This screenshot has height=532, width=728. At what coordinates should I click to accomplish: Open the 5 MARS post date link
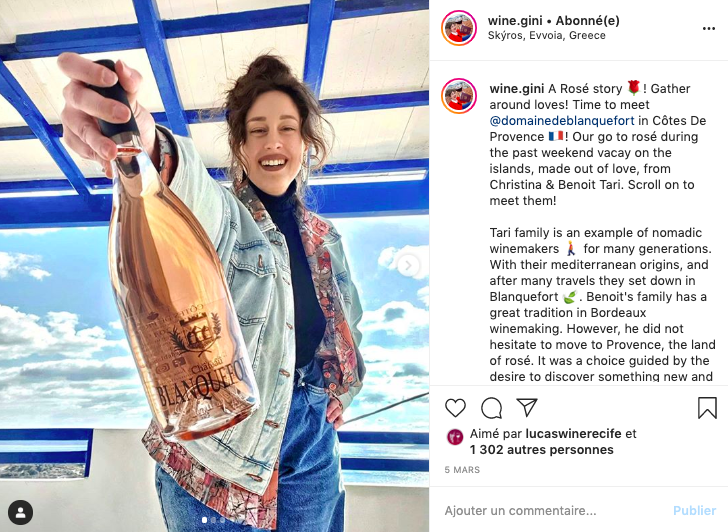pos(462,470)
